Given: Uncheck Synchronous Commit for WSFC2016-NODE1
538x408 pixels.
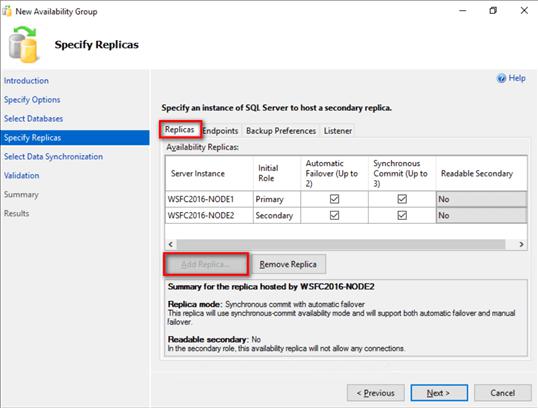Looking at the screenshot, I should pyautogui.click(x=402, y=199).
